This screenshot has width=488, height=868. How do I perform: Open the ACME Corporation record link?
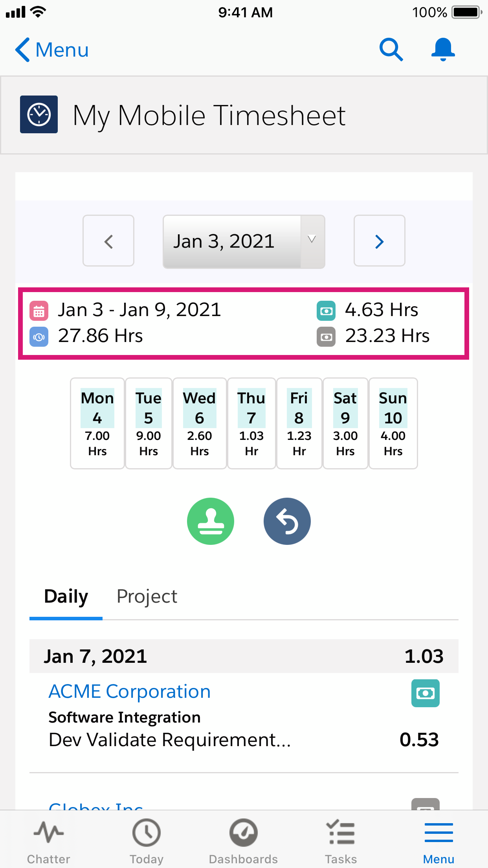pos(129,691)
